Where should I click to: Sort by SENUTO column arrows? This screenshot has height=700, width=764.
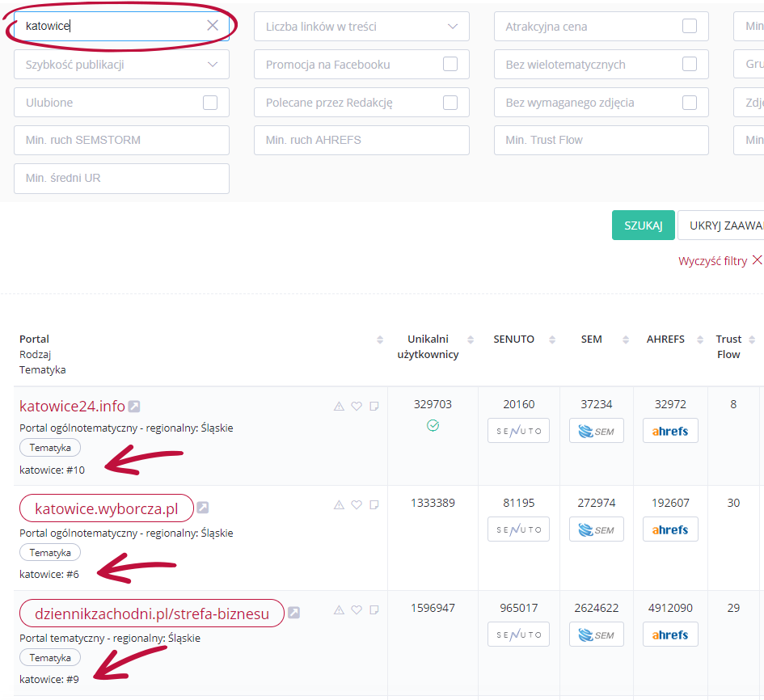pyautogui.click(x=552, y=339)
